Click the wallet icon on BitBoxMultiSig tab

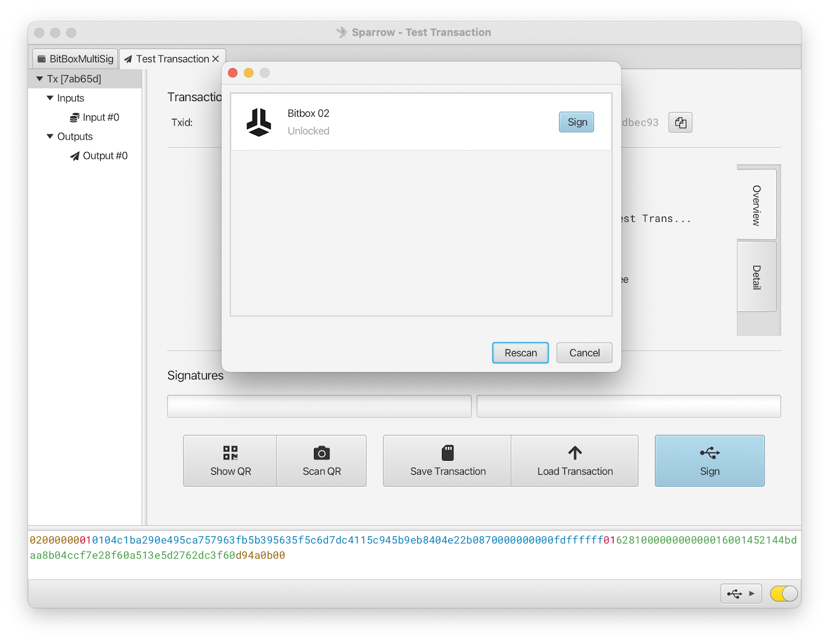(x=41, y=59)
